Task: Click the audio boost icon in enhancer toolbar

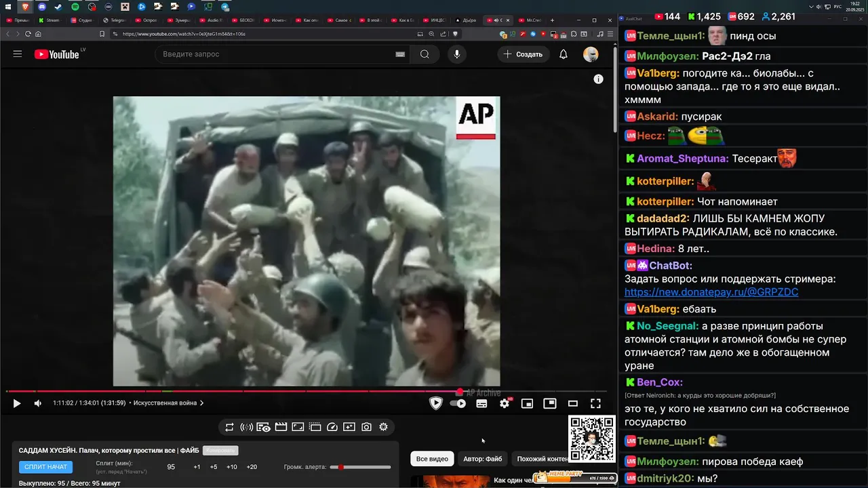Action: click(x=246, y=427)
